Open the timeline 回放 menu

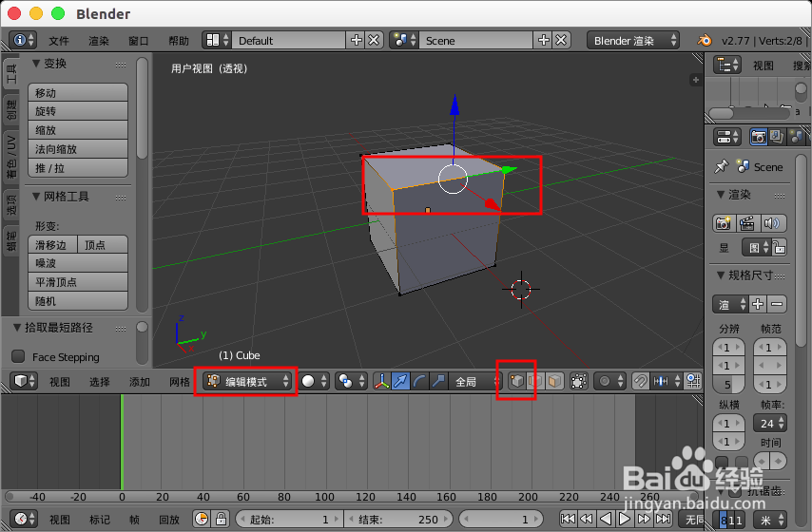pos(169,519)
